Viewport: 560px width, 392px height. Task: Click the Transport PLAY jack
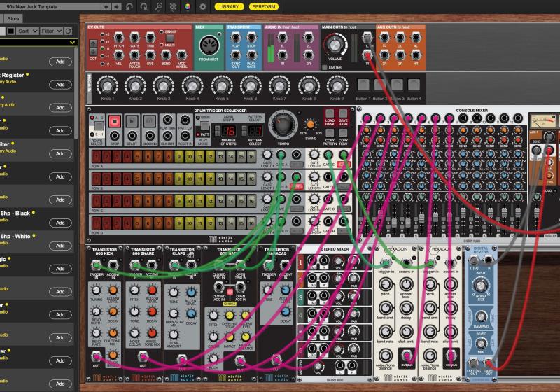tap(235, 38)
